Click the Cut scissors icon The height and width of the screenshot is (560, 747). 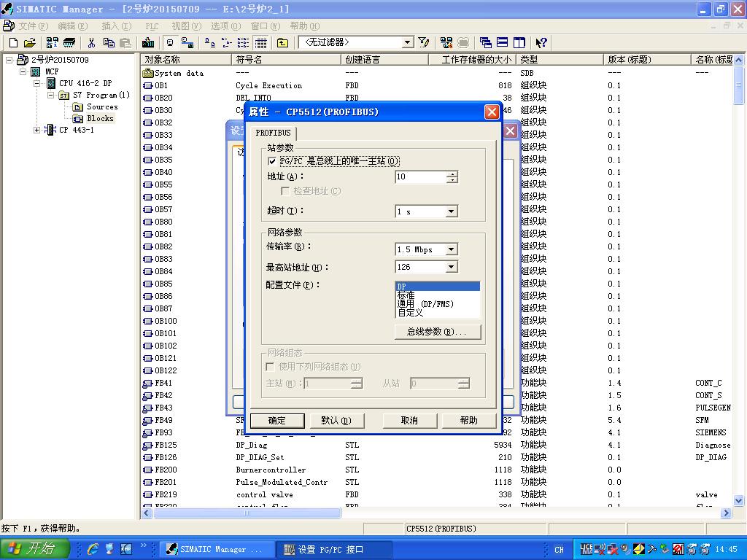click(x=91, y=43)
